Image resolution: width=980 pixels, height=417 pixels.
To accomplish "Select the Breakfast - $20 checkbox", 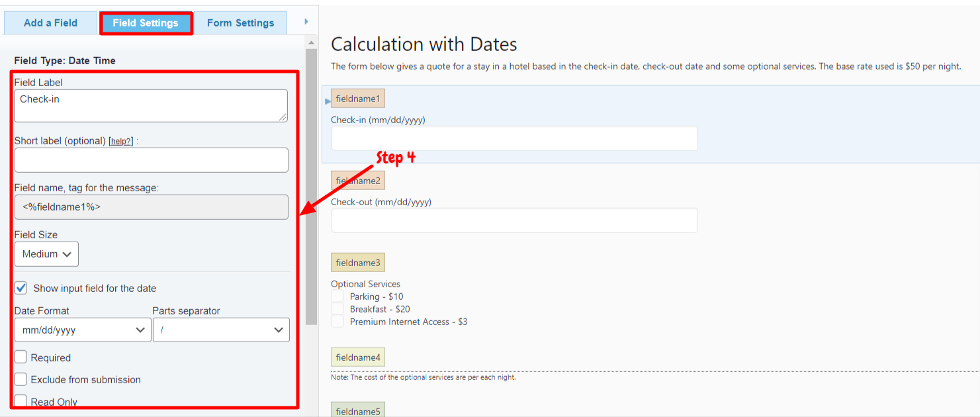I will tap(338, 309).
